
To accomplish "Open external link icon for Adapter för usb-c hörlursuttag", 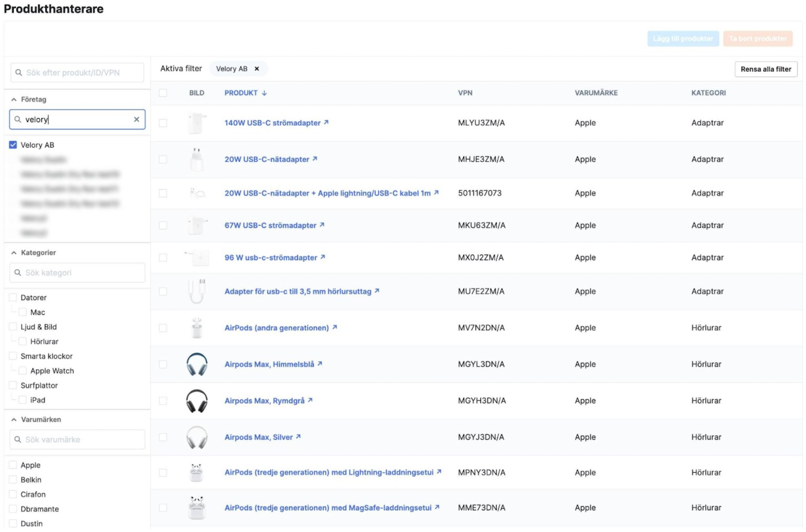I will (377, 291).
